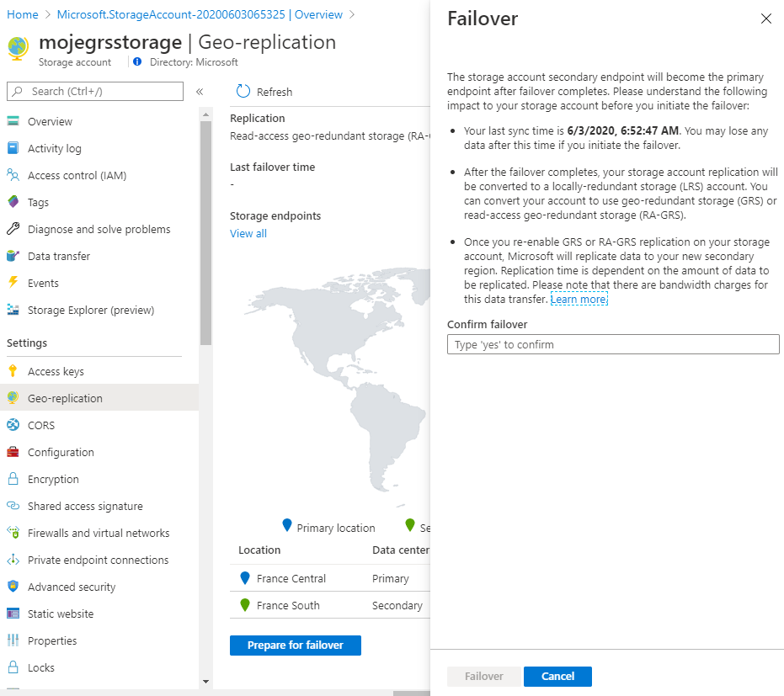Open the Overview menu item
The image size is (784, 696).
pyautogui.click(x=50, y=121)
